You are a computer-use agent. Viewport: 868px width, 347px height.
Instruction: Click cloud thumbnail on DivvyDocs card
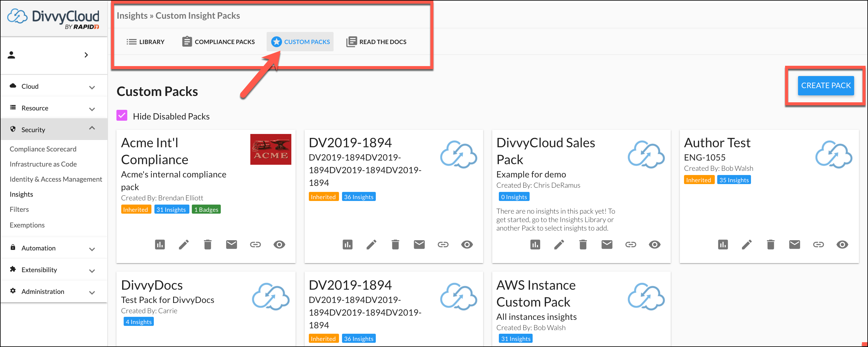coord(271,297)
